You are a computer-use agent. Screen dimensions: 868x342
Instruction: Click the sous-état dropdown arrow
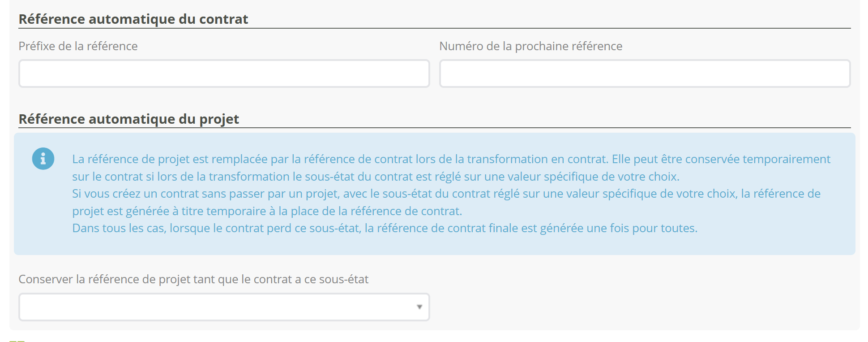point(419,307)
